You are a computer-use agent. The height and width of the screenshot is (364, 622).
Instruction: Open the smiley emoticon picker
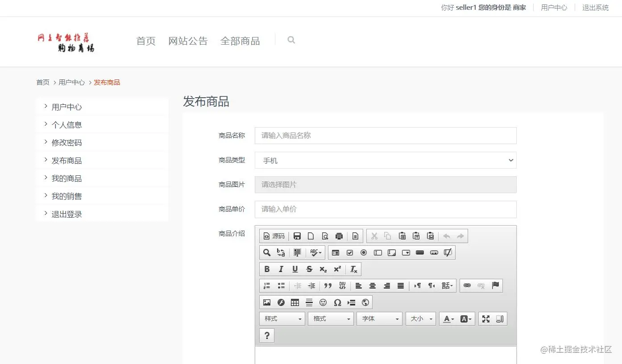click(x=323, y=302)
